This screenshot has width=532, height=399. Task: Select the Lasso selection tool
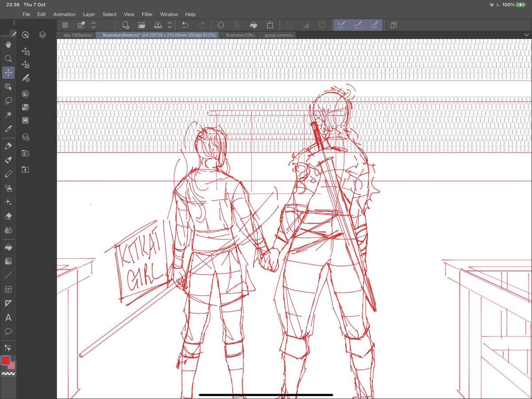(8, 101)
